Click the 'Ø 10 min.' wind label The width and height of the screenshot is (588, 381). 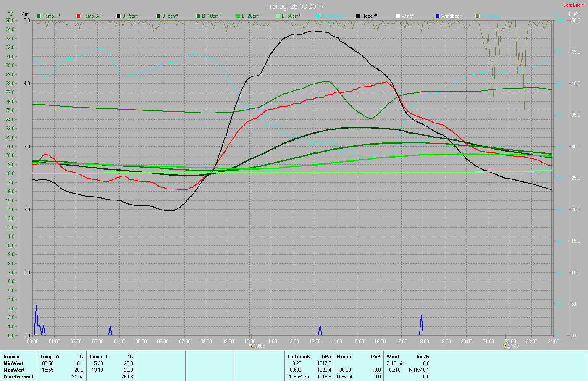click(396, 363)
